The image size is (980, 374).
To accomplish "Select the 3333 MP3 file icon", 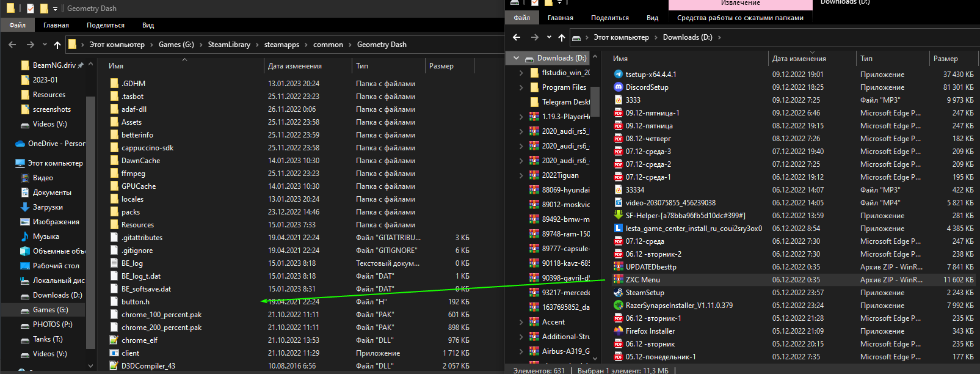I will (x=619, y=100).
